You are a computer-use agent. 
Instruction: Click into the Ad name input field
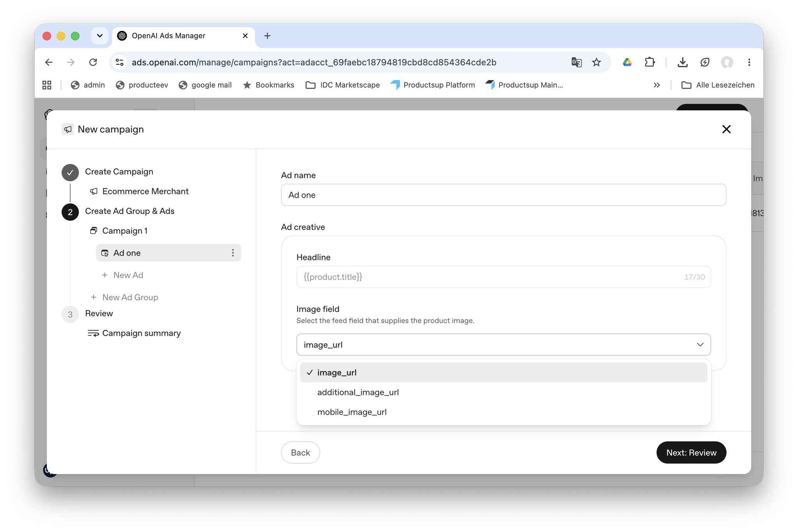pos(503,195)
